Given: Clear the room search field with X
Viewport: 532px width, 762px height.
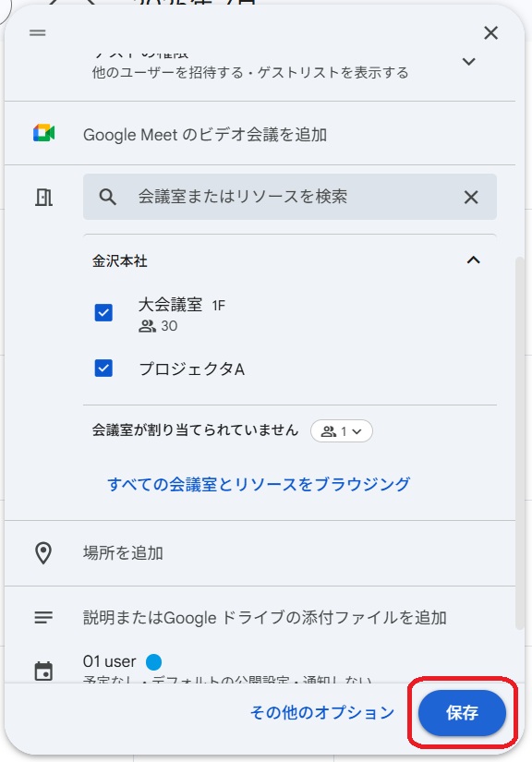Looking at the screenshot, I should tap(471, 198).
